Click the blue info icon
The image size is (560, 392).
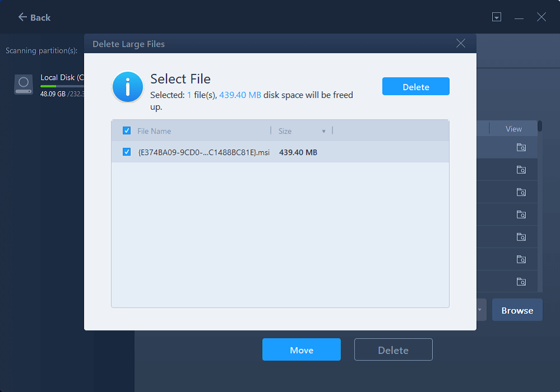coord(128,87)
